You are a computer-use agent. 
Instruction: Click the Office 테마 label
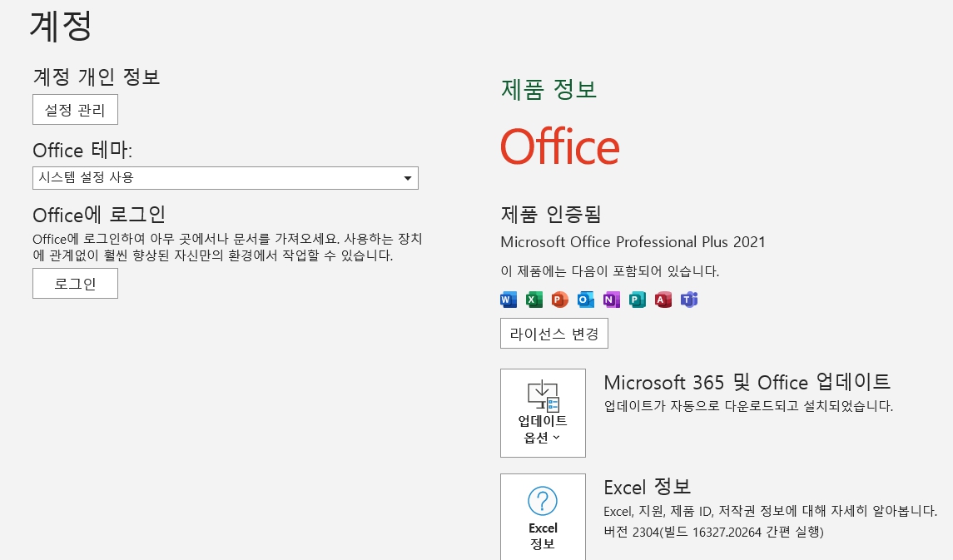(82, 150)
